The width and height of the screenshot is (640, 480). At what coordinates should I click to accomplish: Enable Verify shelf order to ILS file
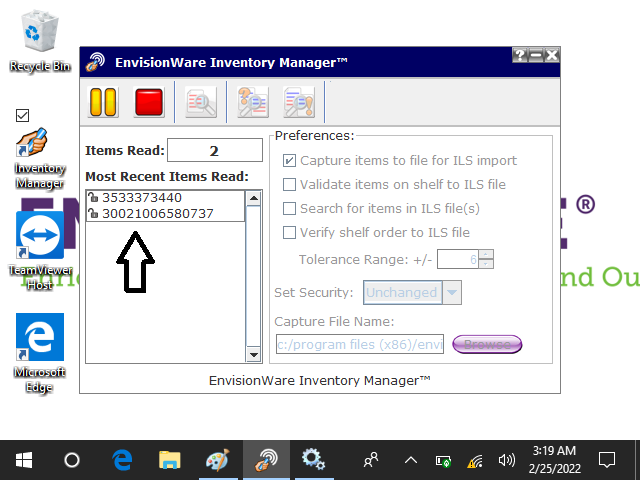point(289,233)
